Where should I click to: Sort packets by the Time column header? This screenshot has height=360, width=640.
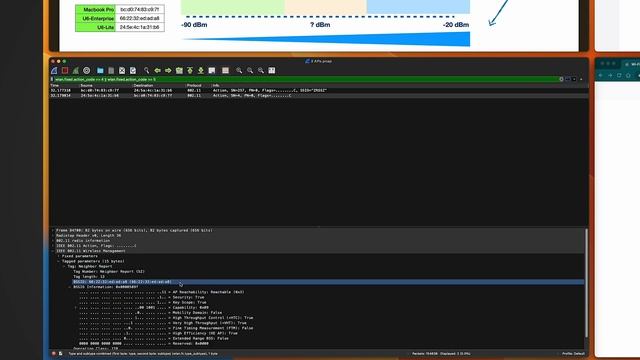[55, 85]
